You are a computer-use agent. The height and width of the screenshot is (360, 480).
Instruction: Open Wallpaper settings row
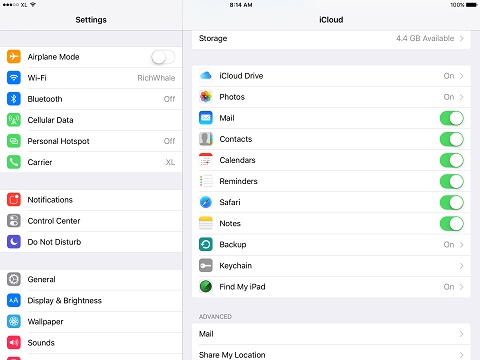pos(91,322)
